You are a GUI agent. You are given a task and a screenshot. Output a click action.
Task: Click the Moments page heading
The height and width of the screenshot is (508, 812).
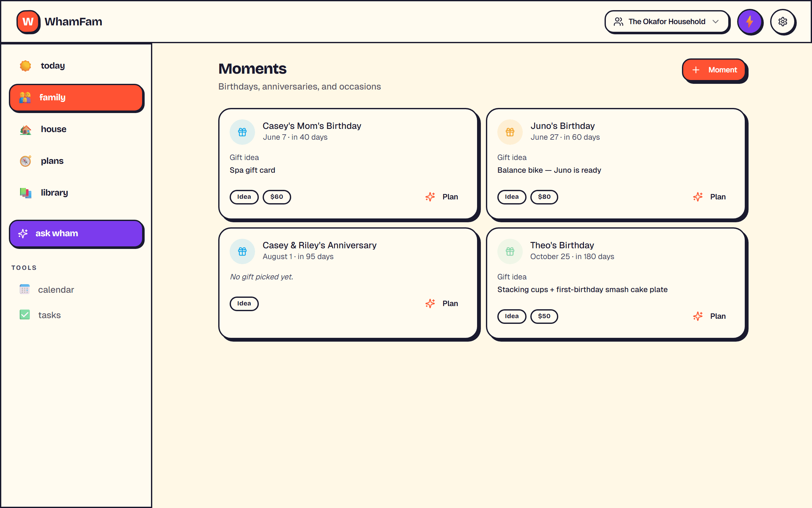(252, 69)
